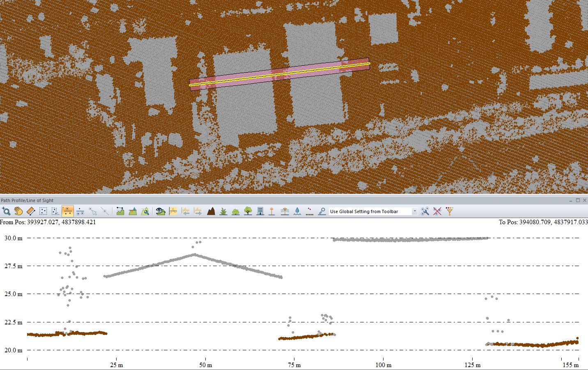Click the key icon in toolbar

click(322, 211)
